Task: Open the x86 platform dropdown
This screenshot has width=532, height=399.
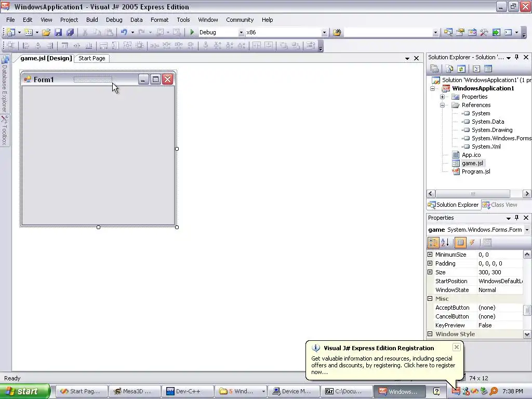Action: click(x=324, y=33)
